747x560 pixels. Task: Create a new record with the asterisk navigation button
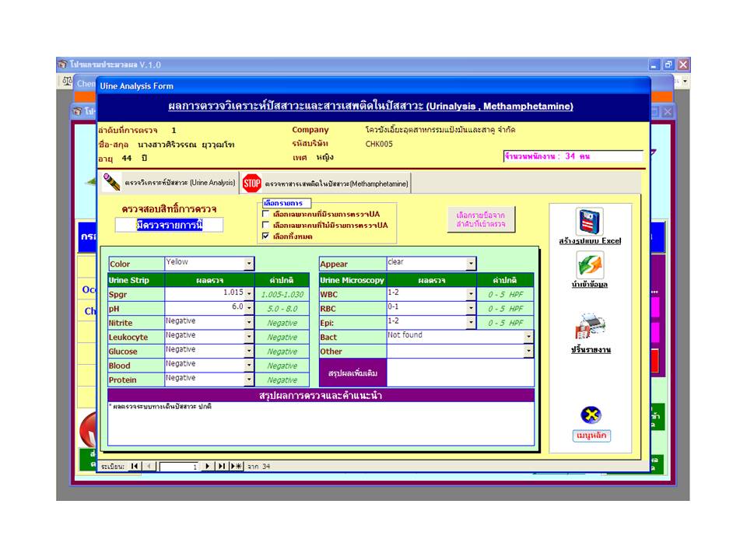pyautogui.click(x=237, y=466)
